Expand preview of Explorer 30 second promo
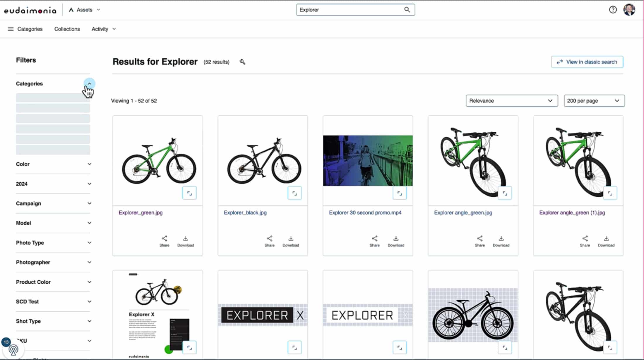The height and width of the screenshot is (360, 644). tap(400, 193)
